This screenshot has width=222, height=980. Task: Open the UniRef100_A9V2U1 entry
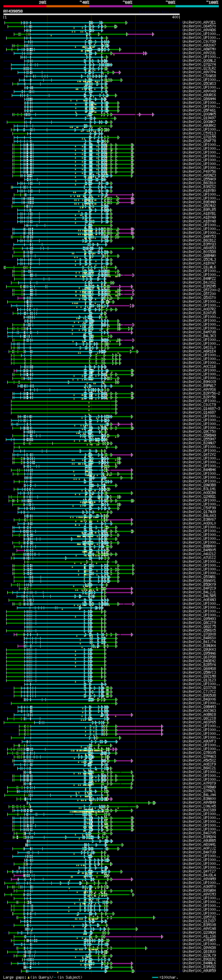click(199, 53)
